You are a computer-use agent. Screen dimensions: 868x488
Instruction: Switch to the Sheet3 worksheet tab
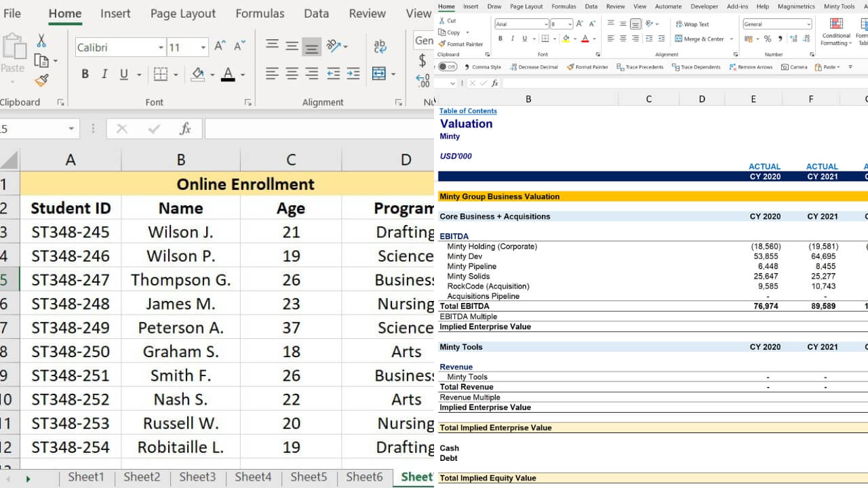coord(197,477)
